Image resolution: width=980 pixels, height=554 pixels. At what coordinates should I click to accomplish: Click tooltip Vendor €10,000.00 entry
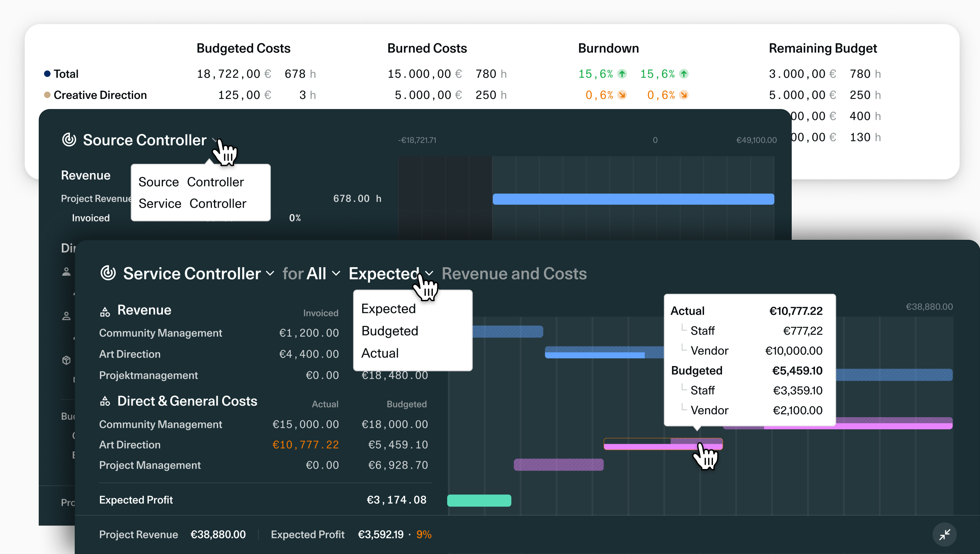[x=752, y=351]
